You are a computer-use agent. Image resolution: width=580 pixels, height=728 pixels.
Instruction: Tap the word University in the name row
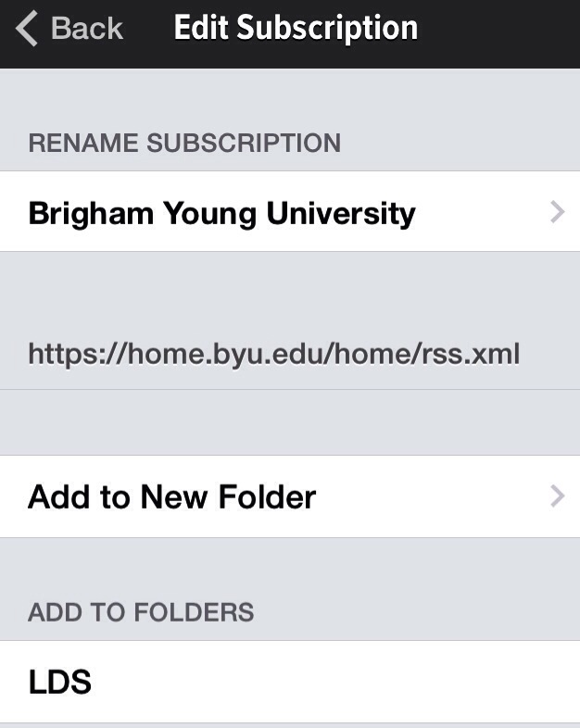point(341,214)
